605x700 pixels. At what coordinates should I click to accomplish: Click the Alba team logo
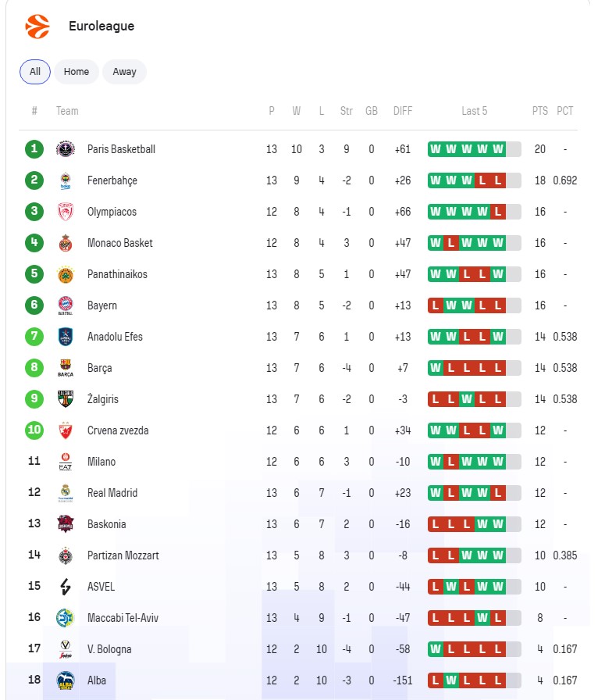[66, 680]
